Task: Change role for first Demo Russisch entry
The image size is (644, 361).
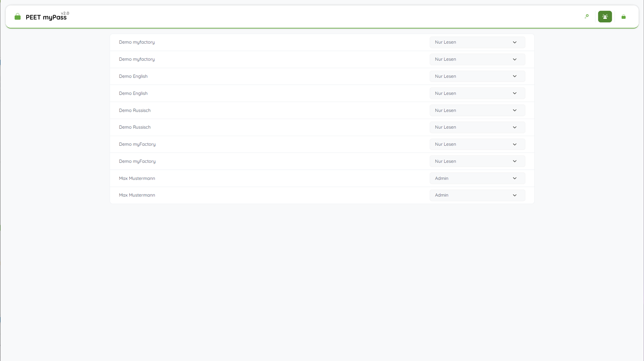Action: pos(477,110)
